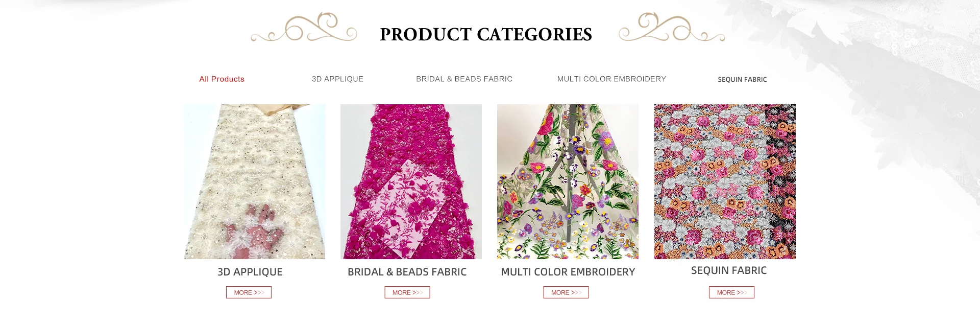Select the All Products tab
The width and height of the screenshot is (980, 323).
222,79
